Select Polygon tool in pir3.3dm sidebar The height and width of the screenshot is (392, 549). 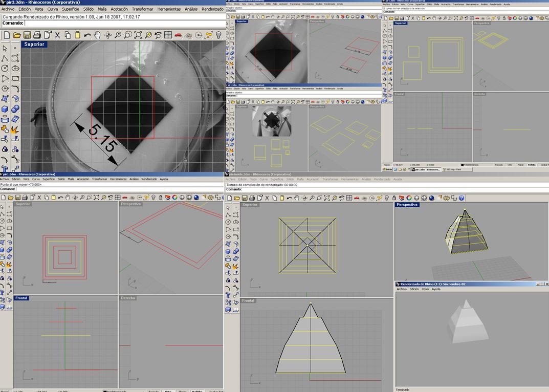click(x=5, y=89)
